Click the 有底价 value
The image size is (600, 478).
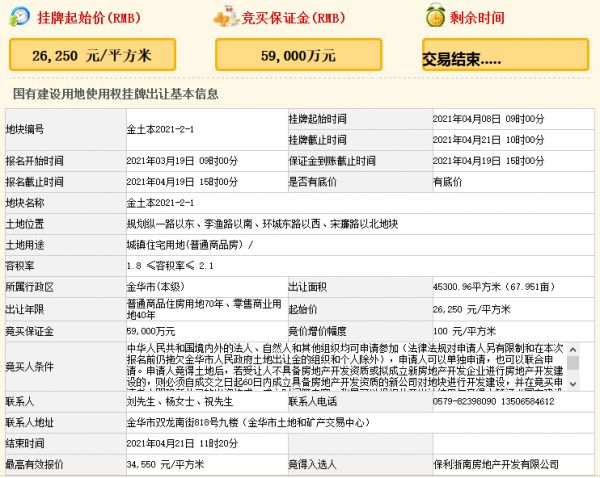[x=447, y=182]
